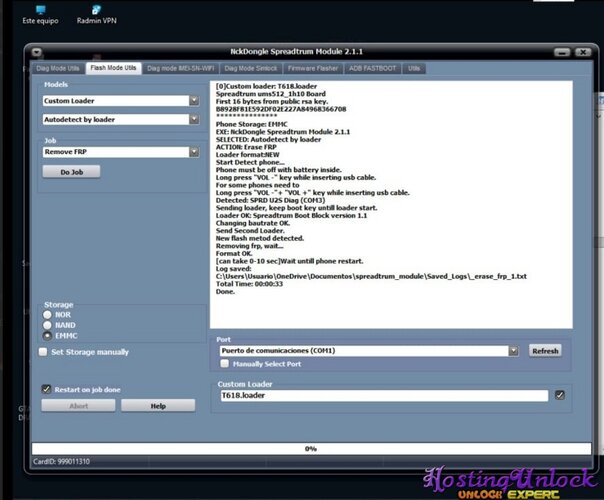Go to the ADB FASTBOOT tab
604x500 pixels.
[372, 69]
